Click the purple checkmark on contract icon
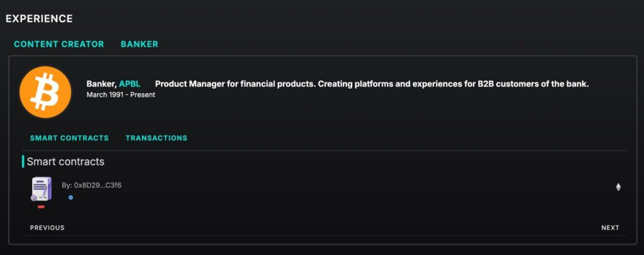The width and height of the screenshot is (644, 255). tap(34, 198)
